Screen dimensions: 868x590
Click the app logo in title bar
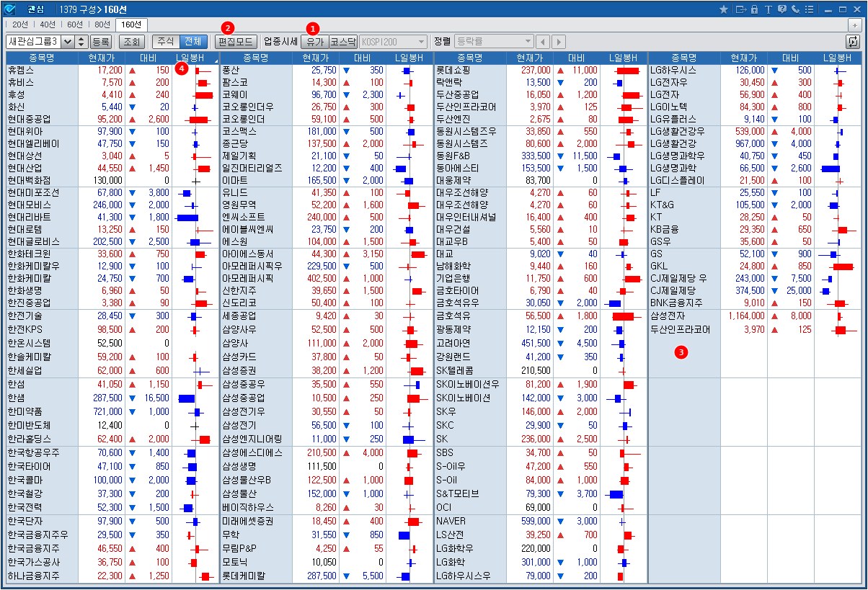9,9
